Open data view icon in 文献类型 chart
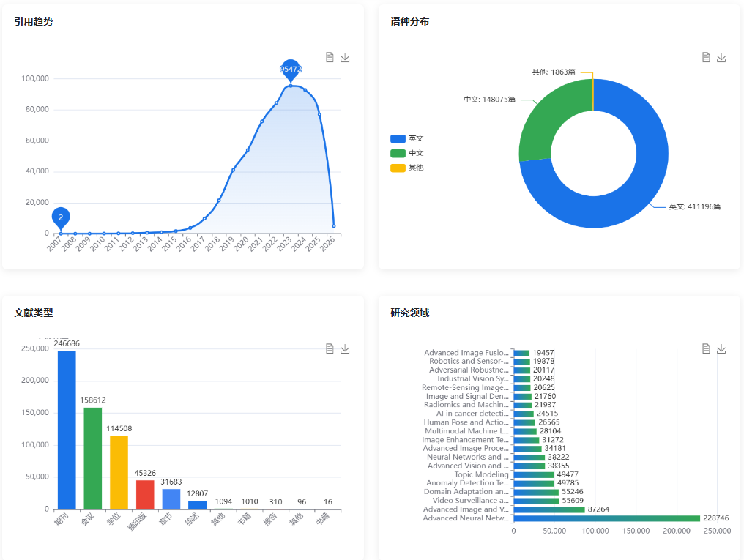Image resolution: width=744 pixels, height=560 pixels. 330,349
